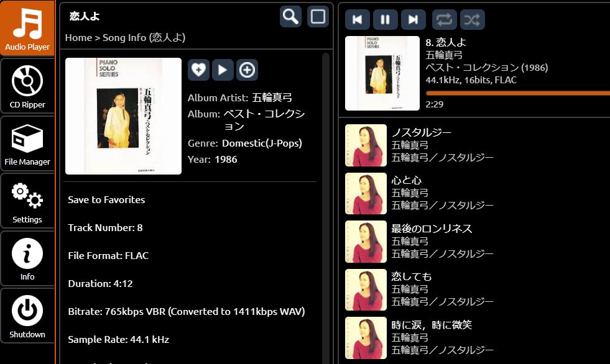Click the Home breadcrumb link
610x364 pixels.
coord(78,37)
